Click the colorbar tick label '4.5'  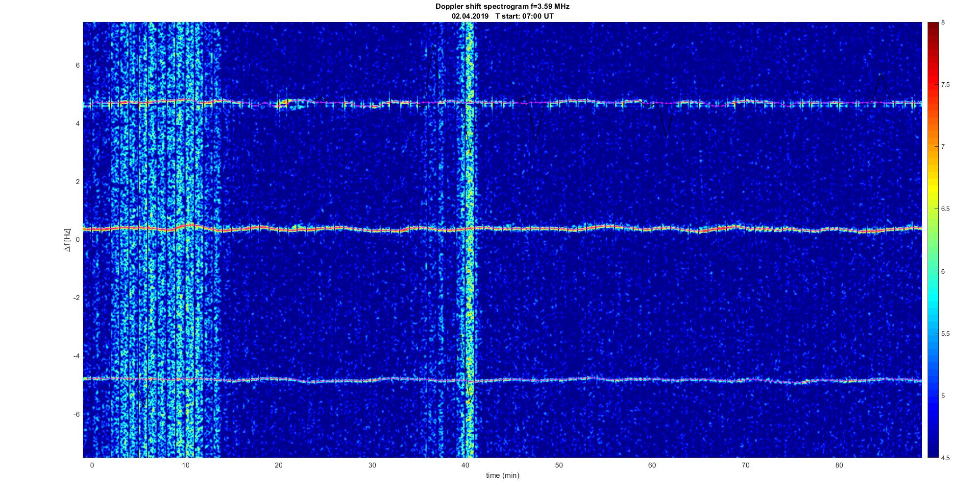click(x=945, y=458)
